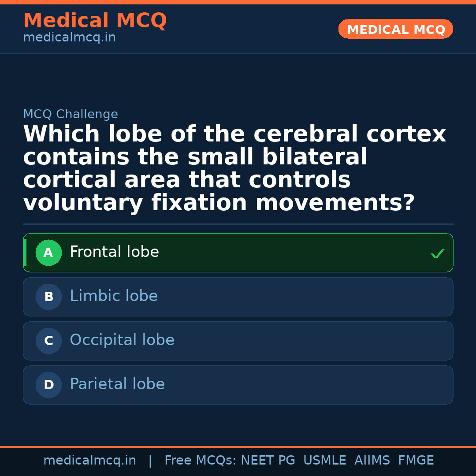Click the Free MCQs footer label

click(x=200, y=461)
